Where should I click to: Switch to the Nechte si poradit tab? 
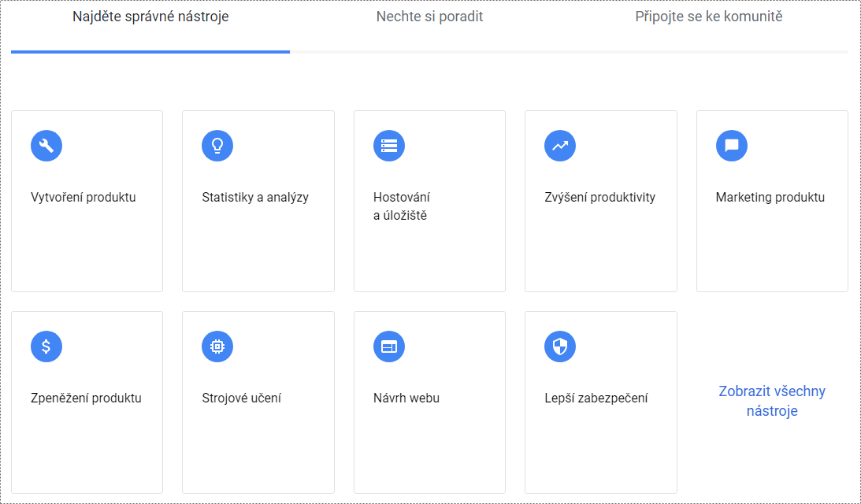429,17
